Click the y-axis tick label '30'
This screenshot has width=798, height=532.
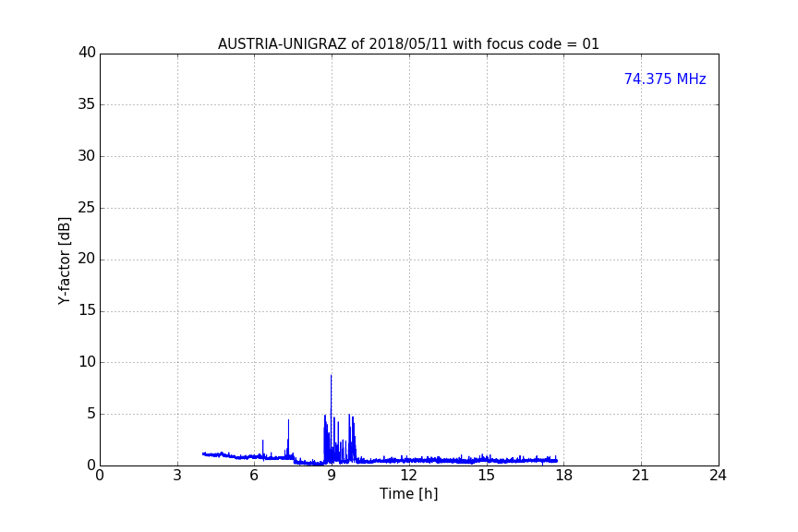click(x=87, y=156)
